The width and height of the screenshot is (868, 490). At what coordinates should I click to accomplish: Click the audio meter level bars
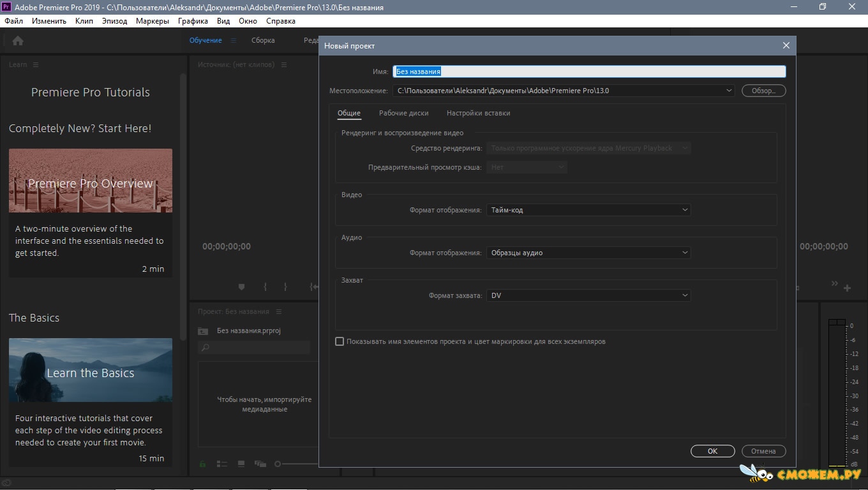tap(837, 392)
